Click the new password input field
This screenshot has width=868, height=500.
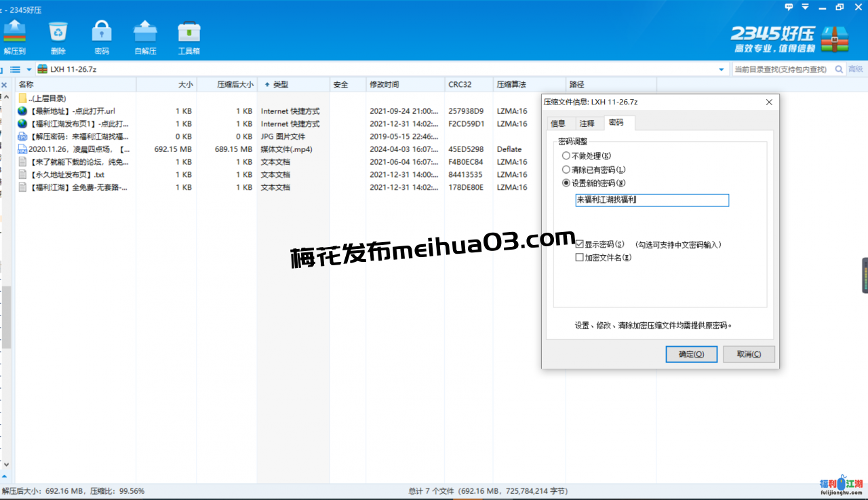coord(652,200)
